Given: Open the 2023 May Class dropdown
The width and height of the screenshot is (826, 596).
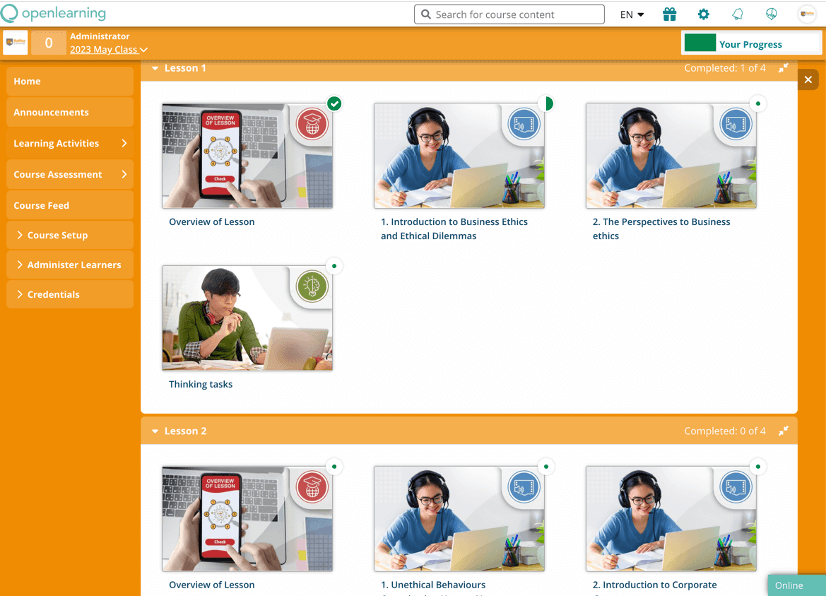Looking at the screenshot, I should [108, 50].
